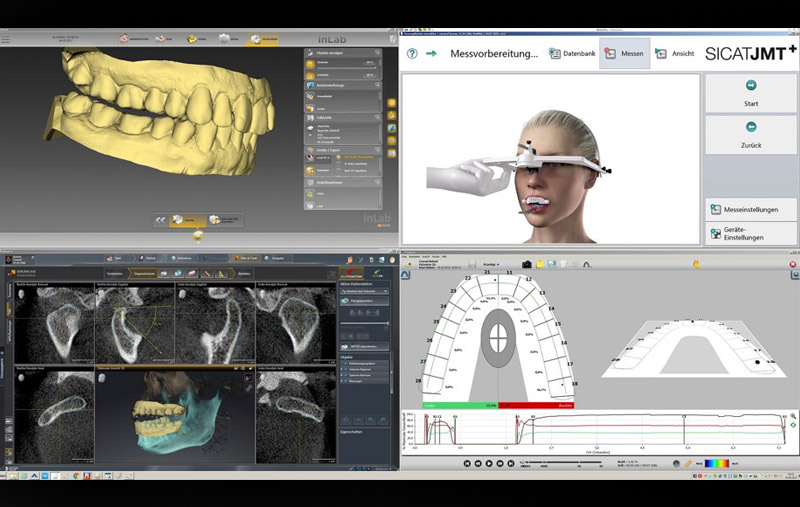This screenshot has height=507, width=800.
Task: Toggle visibility of the Messungen object
Action: [x=346, y=381]
